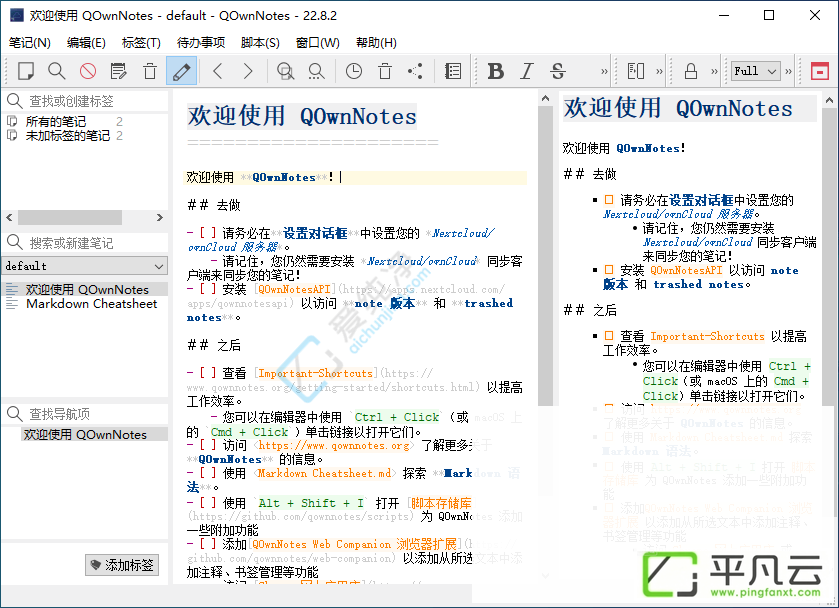The image size is (839, 608).
Task: Click Important-Shortcuts link in preview
Action: tap(707, 337)
